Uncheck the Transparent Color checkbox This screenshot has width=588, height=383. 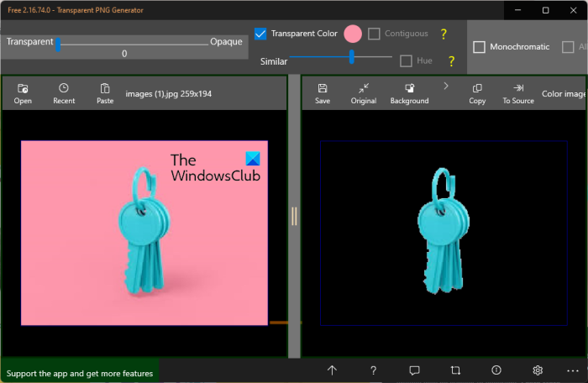261,34
